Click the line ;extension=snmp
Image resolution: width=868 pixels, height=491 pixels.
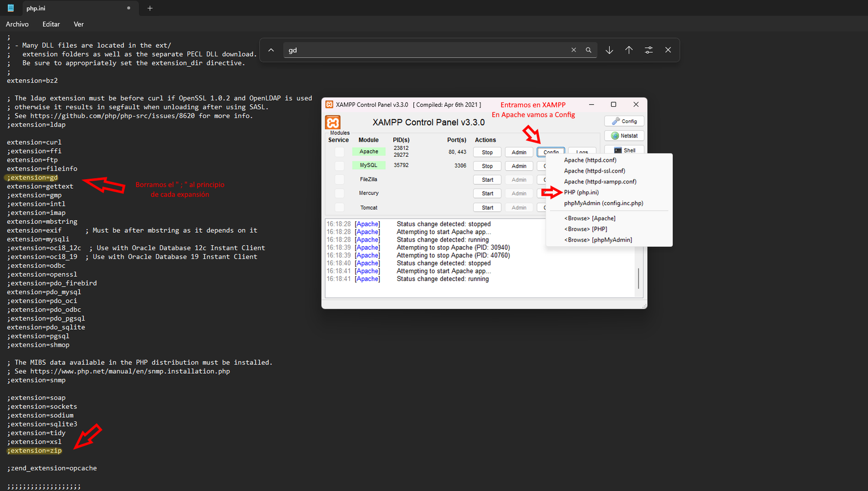click(x=36, y=380)
